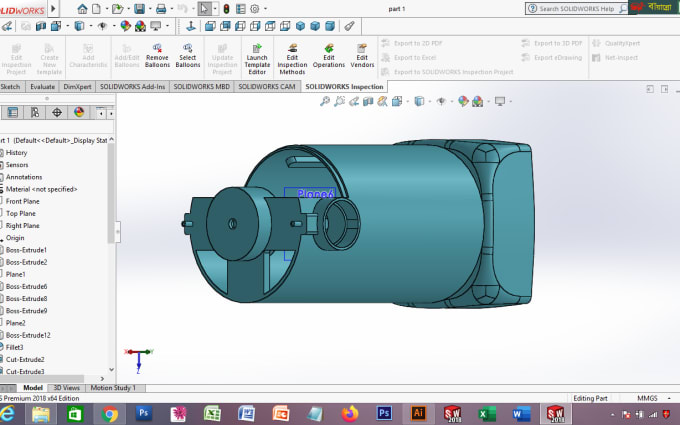Viewport: 680px width, 425px height.
Task: Open Google Chrome from the taskbar
Action: pyautogui.click(x=110, y=414)
